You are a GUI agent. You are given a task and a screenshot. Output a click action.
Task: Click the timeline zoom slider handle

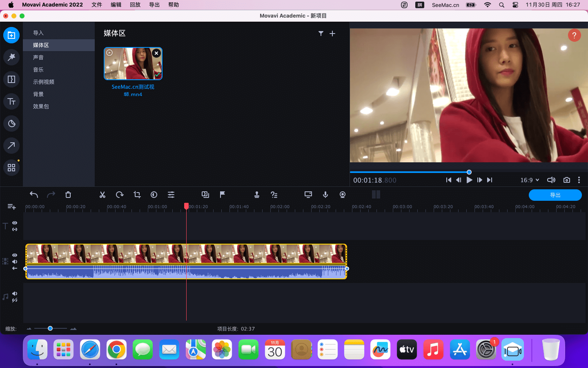coord(50,328)
